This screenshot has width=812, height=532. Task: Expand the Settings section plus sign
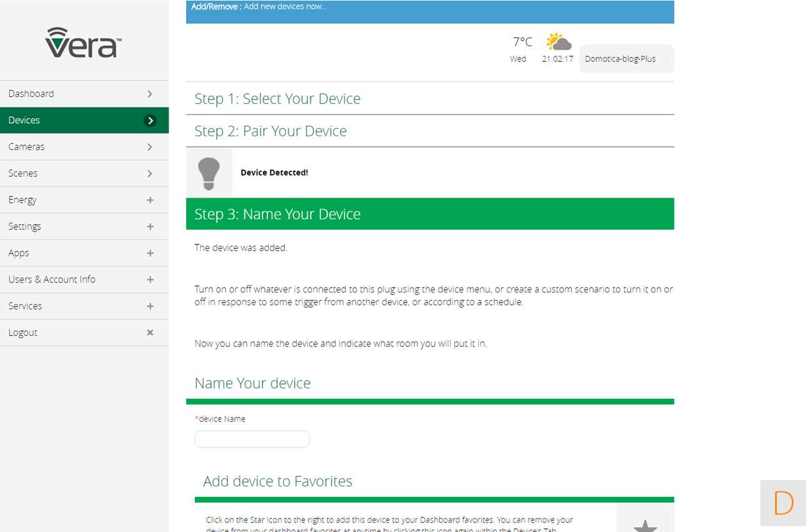pyautogui.click(x=150, y=227)
